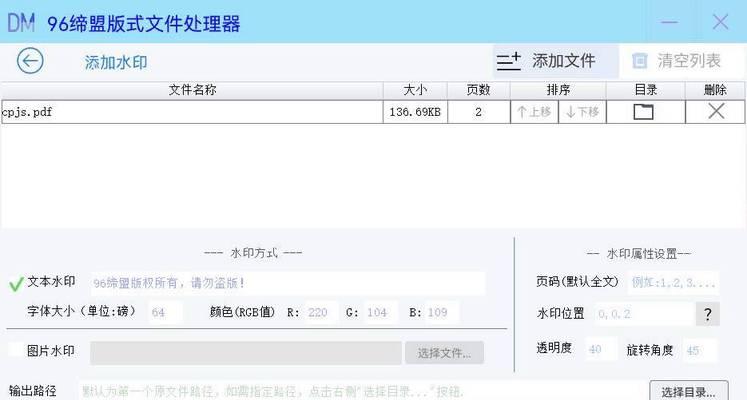Viewport: 747px width, 400px height.
Task: Click the 目录 column header
Action: 646,90
